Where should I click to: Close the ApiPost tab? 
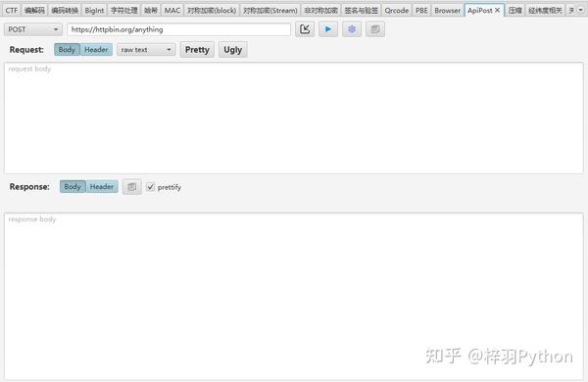click(497, 11)
